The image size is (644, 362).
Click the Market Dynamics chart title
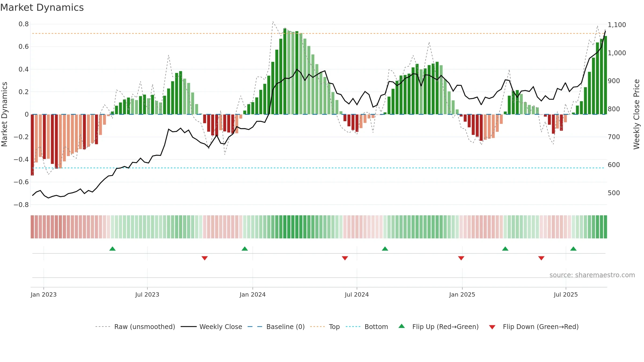click(42, 8)
